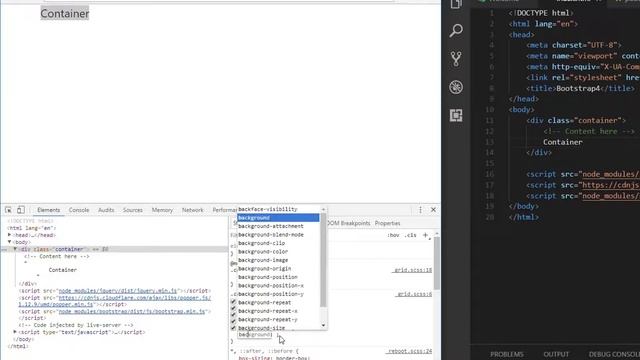The image size is (640, 360).
Task: Switch to Audits tab in DevTools
Action: point(106,210)
